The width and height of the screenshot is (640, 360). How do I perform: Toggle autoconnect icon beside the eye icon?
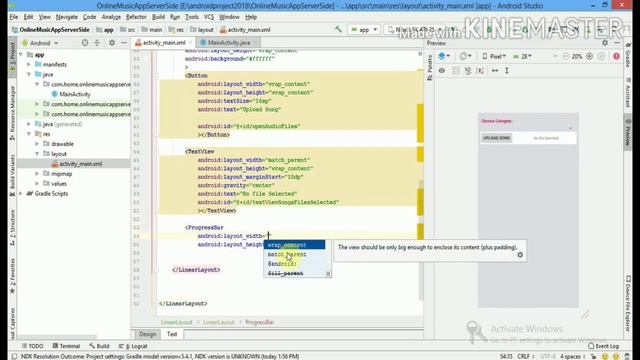[456, 71]
